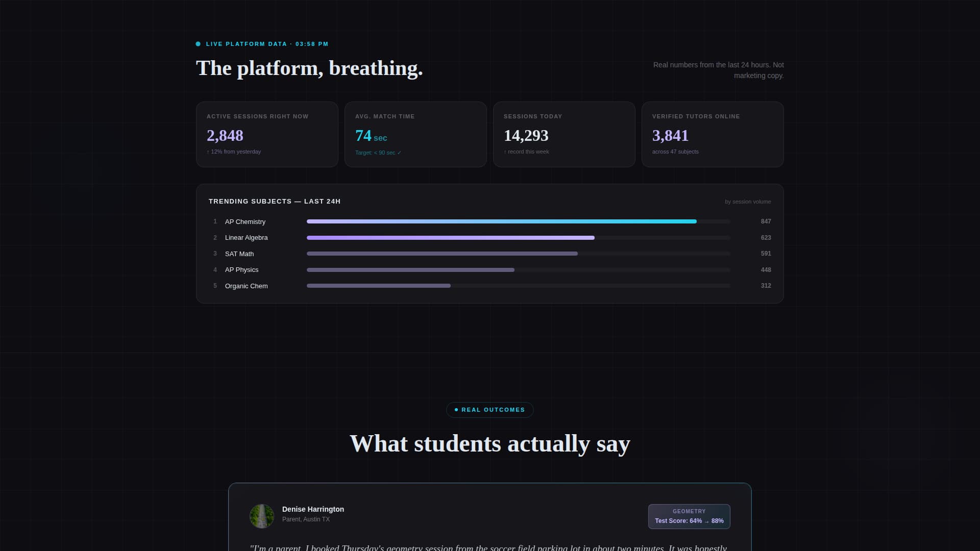
Task: Open the SAT Math subject entry
Action: click(239, 254)
